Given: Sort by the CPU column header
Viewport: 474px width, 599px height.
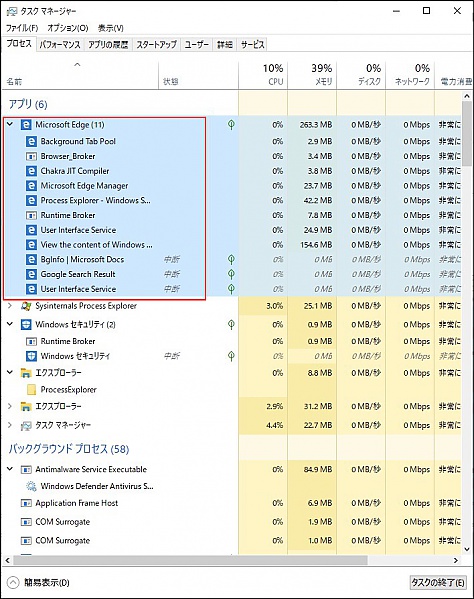Looking at the screenshot, I should point(263,75).
